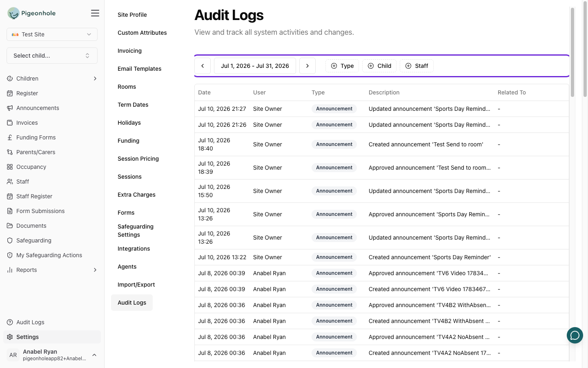
Task: Expand the Anabel Ryan account menu chevron
Action: [94, 355]
